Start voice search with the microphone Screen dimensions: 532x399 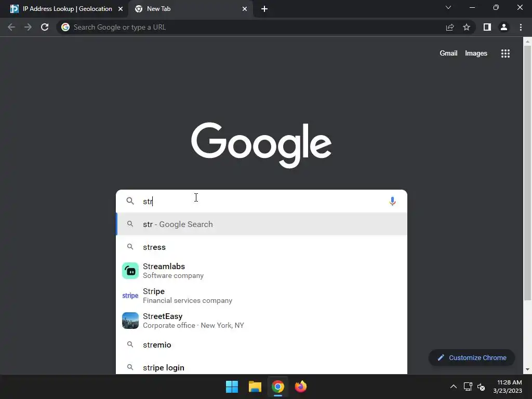pyautogui.click(x=393, y=201)
